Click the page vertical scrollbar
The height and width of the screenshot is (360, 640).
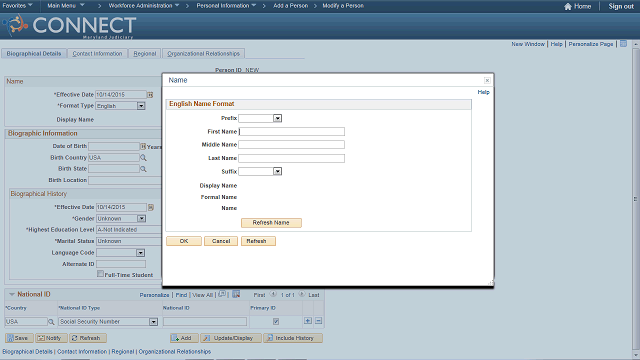(636, 199)
